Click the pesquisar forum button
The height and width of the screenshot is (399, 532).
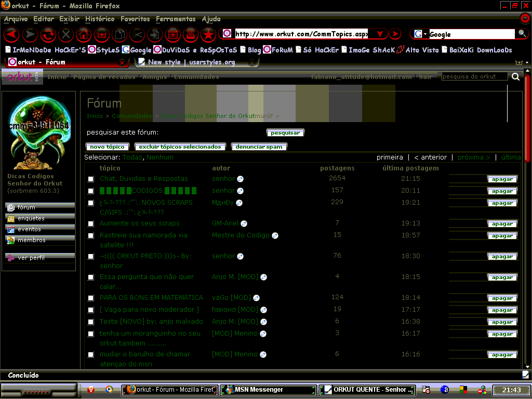(x=285, y=132)
